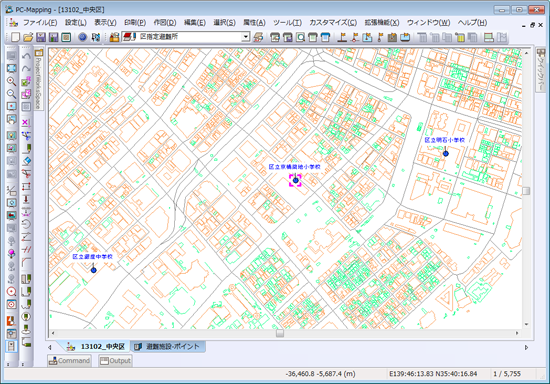Open the ヘルプ(H) menu
Viewport: 550px width, 384px height.
coord(472,23)
